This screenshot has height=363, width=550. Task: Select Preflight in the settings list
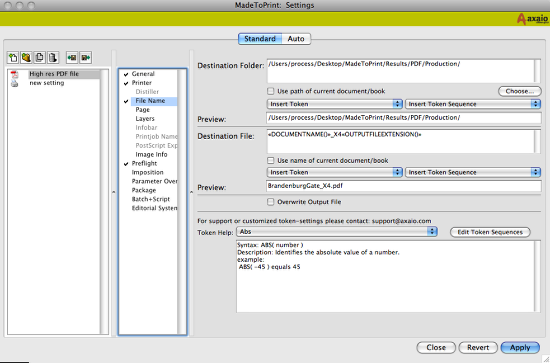coord(144,163)
